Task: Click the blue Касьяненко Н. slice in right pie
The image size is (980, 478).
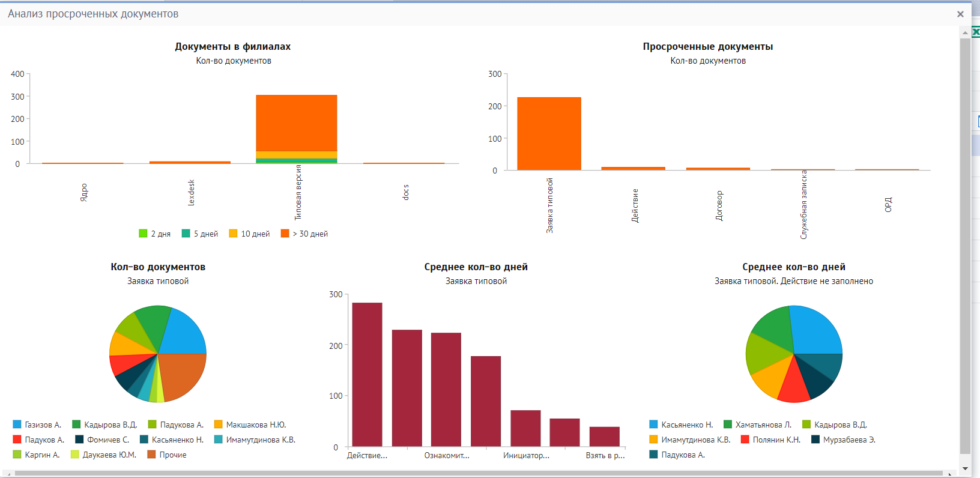Action: coord(817,330)
